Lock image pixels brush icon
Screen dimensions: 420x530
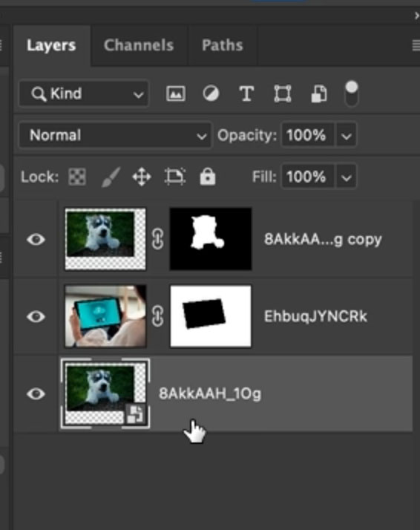click(111, 177)
